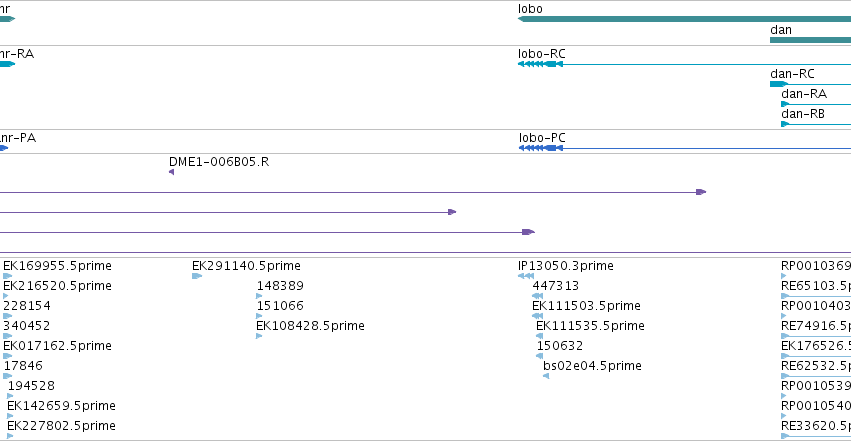
Task: Select the EK108428.5prime EST label
Action: 310,326
